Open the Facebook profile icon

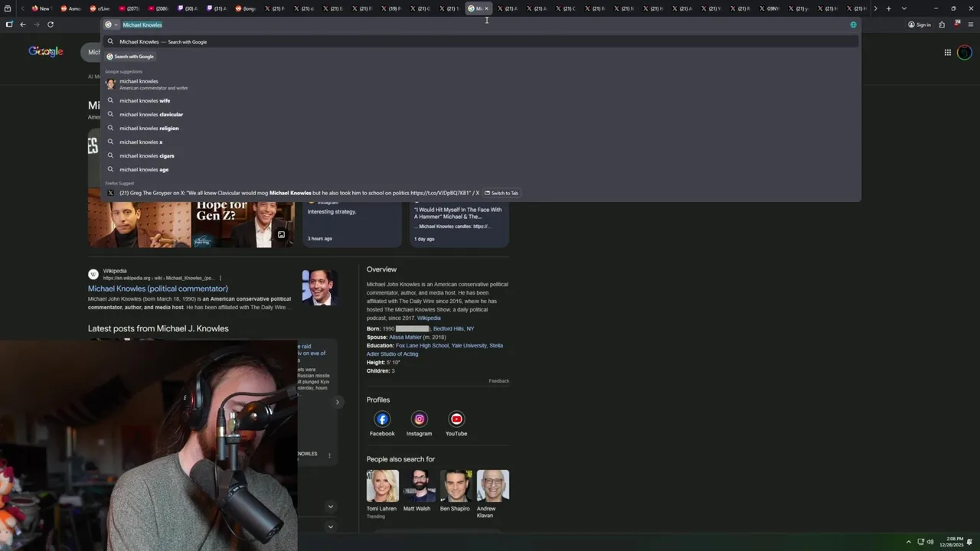[x=382, y=419]
